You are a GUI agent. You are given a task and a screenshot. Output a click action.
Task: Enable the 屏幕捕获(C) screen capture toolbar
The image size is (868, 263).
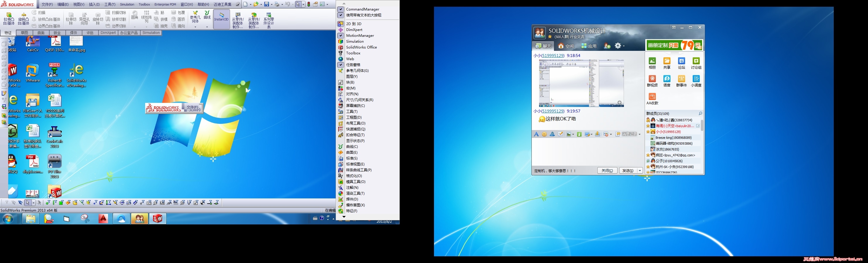(x=367, y=105)
